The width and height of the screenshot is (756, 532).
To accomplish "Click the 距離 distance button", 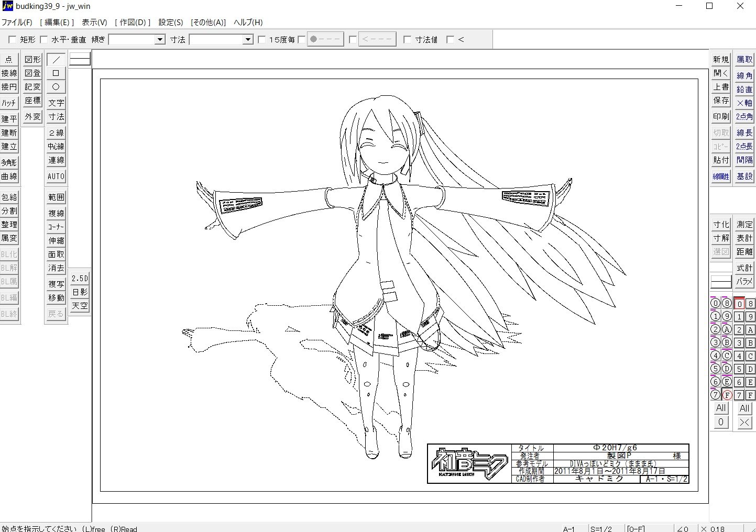I will tap(744, 251).
